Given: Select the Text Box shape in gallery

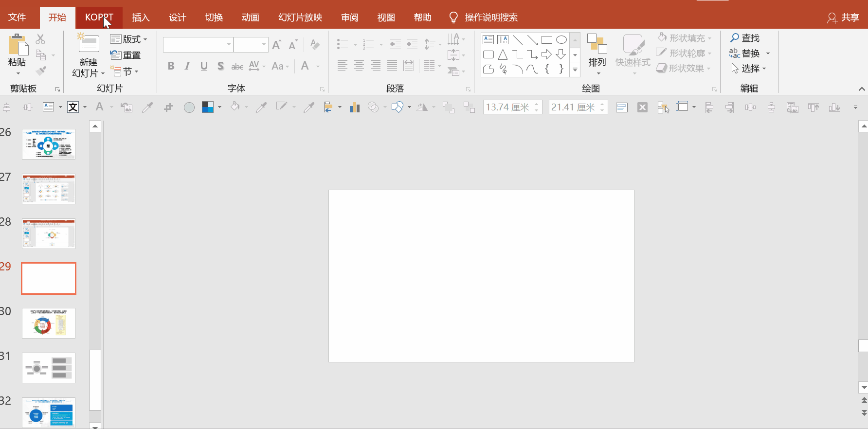Looking at the screenshot, I should [x=488, y=40].
